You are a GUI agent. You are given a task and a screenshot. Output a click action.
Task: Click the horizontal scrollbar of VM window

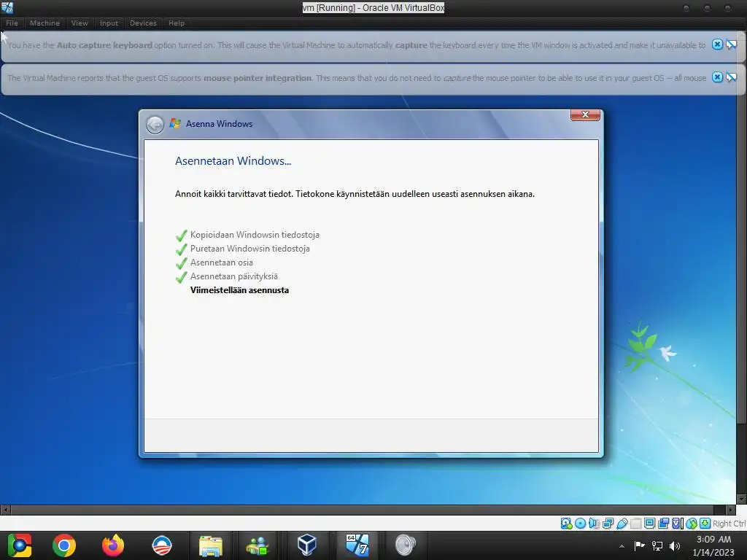coord(368,510)
